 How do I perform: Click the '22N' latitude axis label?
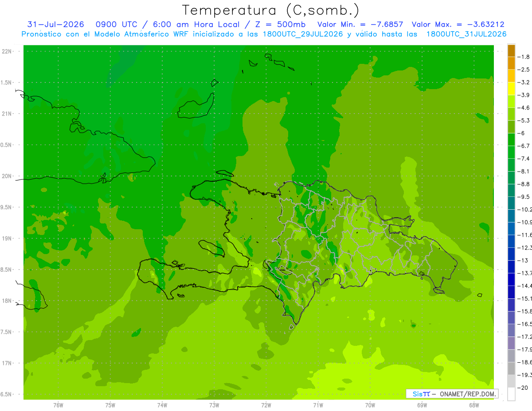click(7, 51)
